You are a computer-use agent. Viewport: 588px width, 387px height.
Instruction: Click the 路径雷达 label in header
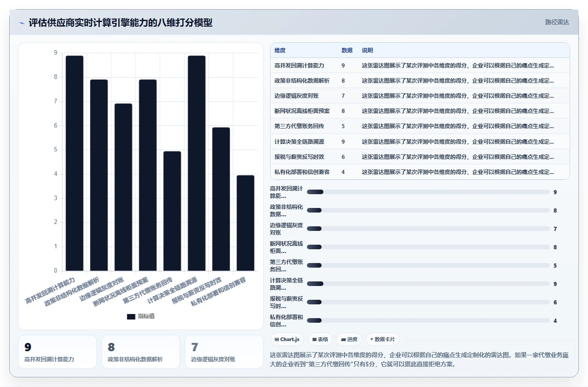[x=557, y=22]
